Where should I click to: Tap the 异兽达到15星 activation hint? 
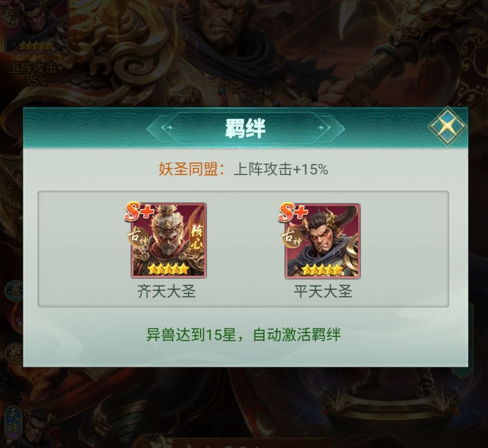tap(243, 335)
